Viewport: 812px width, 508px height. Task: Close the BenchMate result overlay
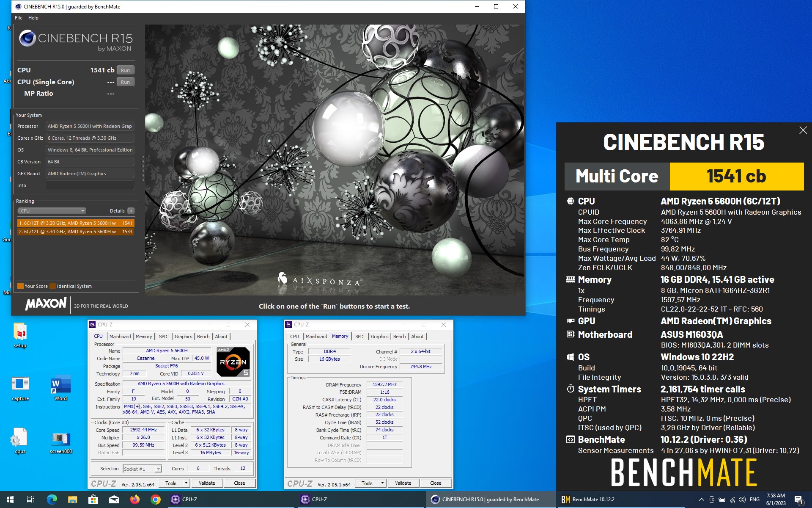click(803, 130)
